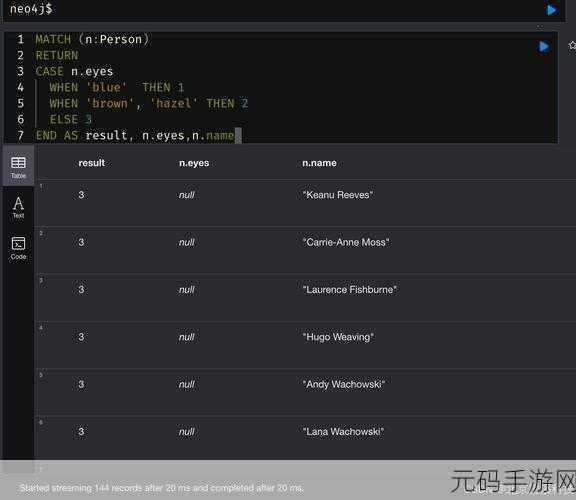This screenshot has height=500, width=576.
Task: Click the n.eyes column header
Action: click(194, 163)
